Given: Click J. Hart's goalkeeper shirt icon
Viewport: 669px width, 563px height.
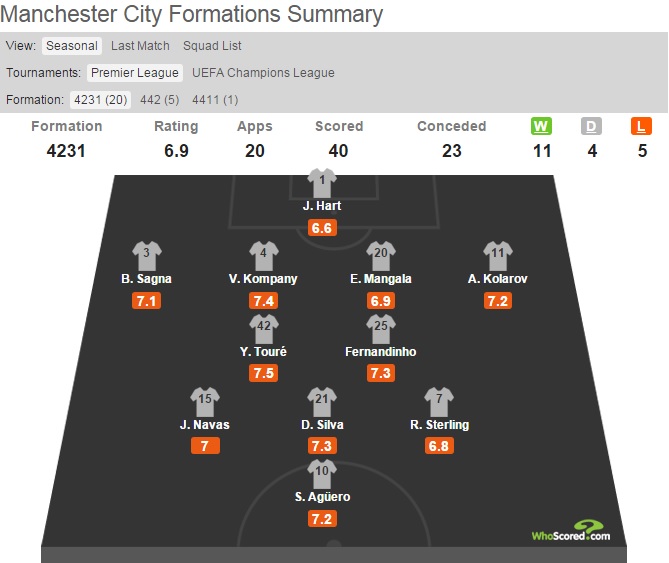Looking at the screenshot, I should click(322, 183).
